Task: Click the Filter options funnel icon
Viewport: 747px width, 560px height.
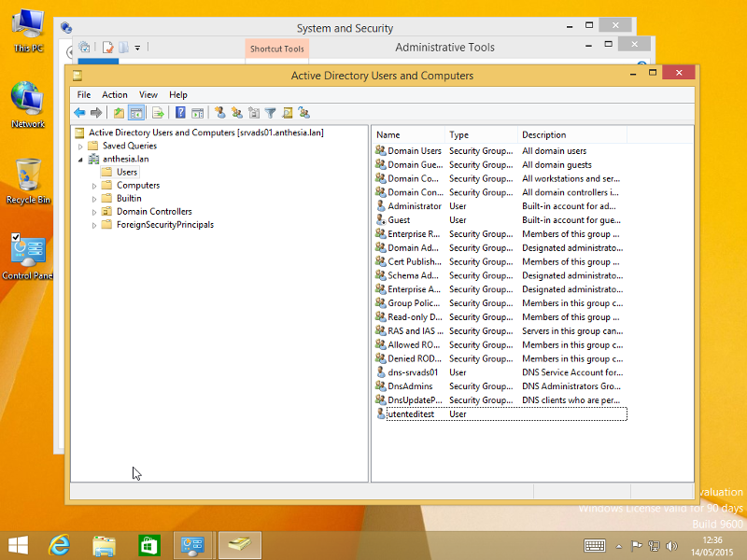Action: 271,113
